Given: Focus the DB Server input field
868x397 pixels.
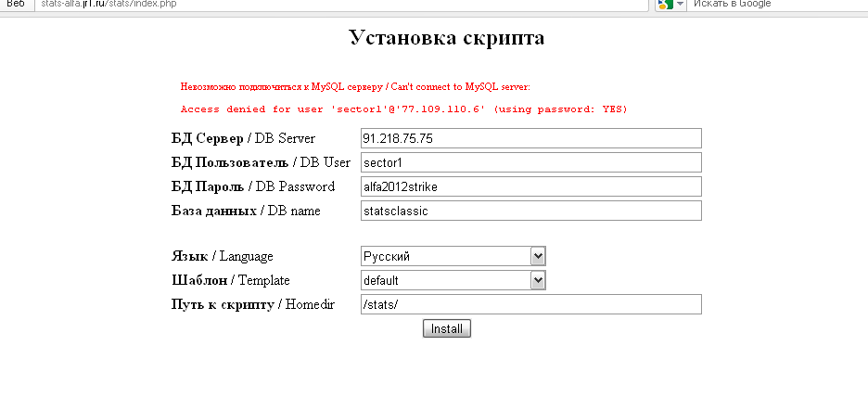Looking at the screenshot, I should 530,138.
